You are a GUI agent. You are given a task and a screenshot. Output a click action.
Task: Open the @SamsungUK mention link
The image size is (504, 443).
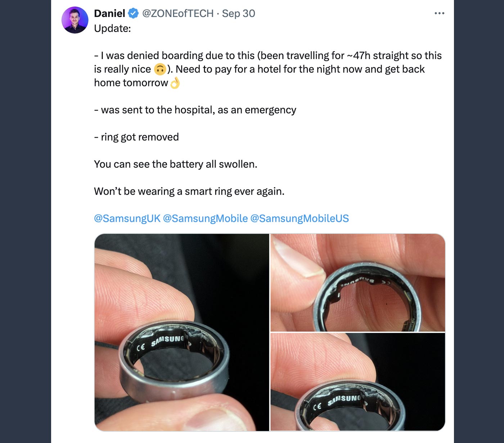click(126, 218)
